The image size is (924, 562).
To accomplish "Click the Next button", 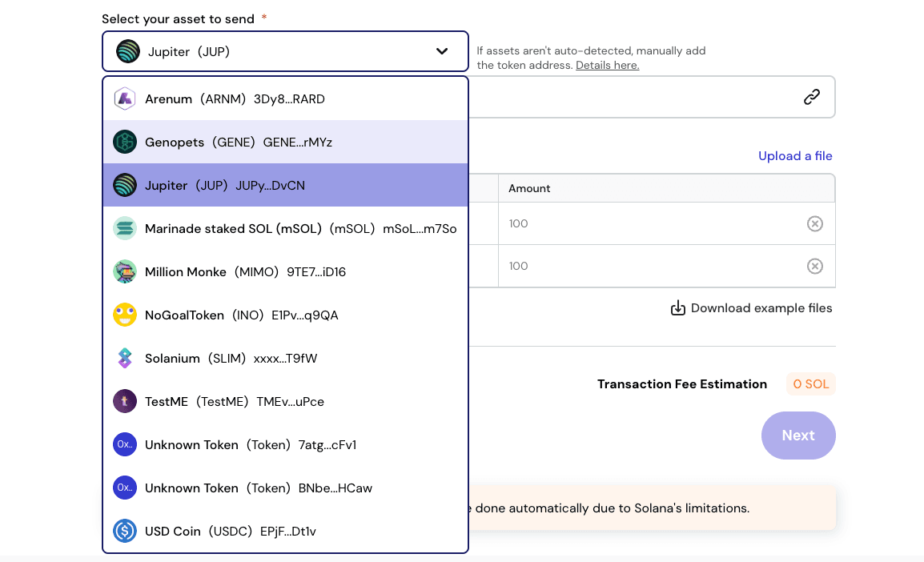I will (x=798, y=436).
